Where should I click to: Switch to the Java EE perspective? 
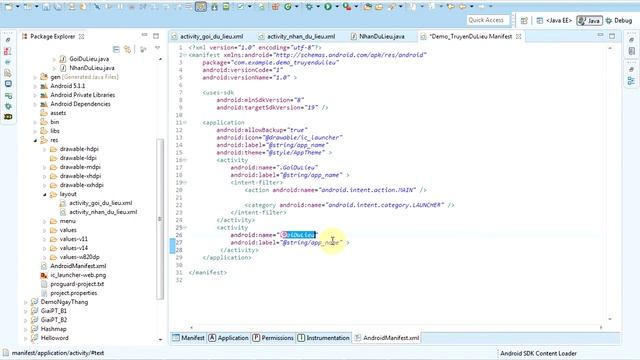[554, 20]
